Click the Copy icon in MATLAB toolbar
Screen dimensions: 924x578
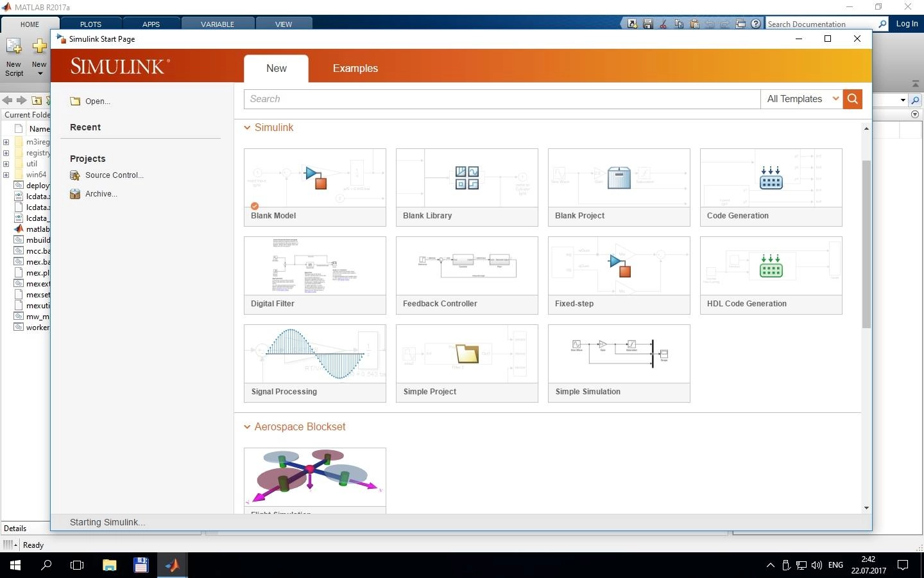pyautogui.click(x=679, y=24)
